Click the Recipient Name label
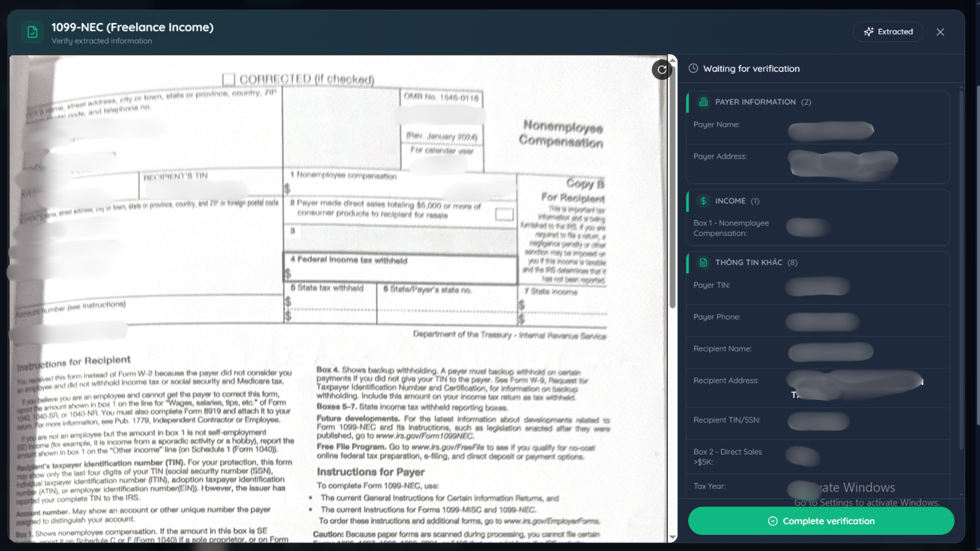The image size is (980, 551). [722, 349]
